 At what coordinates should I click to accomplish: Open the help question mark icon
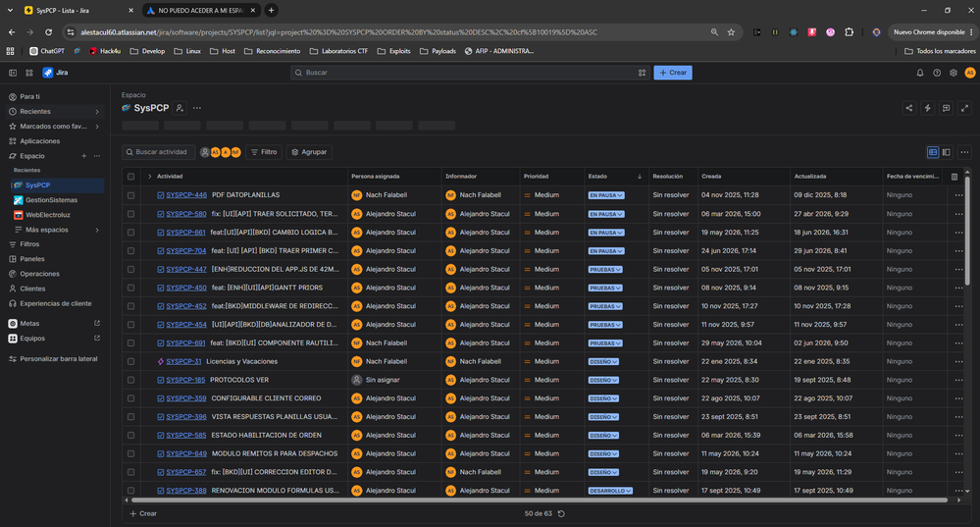click(x=936, y=73)
